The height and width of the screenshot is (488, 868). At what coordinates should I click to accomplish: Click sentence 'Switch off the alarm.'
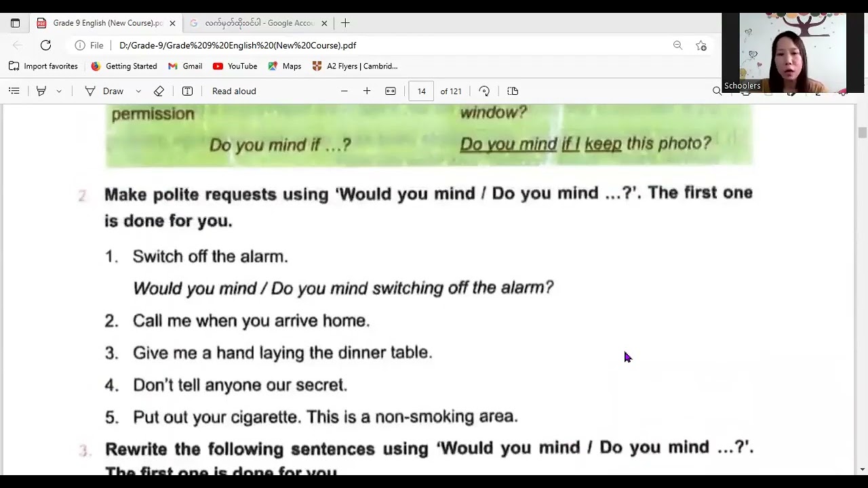pos(210,256)
